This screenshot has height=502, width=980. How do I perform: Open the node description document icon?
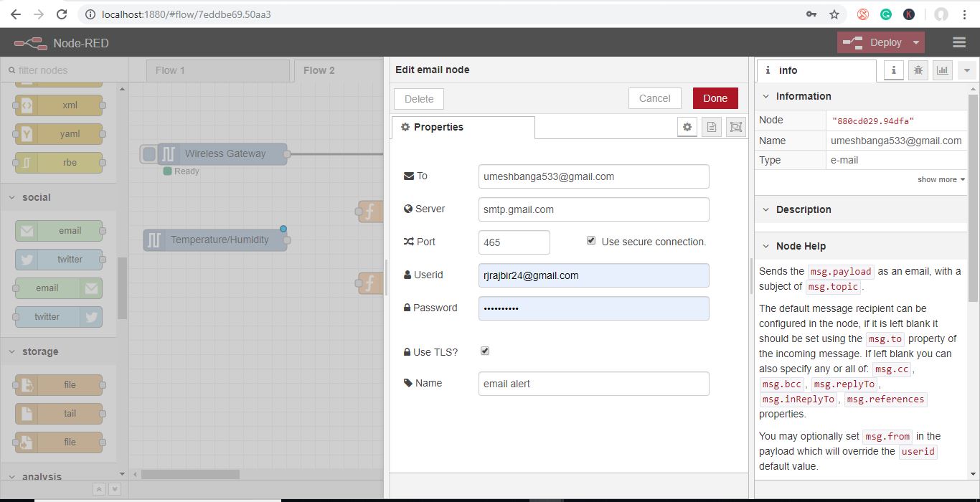(711, 127)
